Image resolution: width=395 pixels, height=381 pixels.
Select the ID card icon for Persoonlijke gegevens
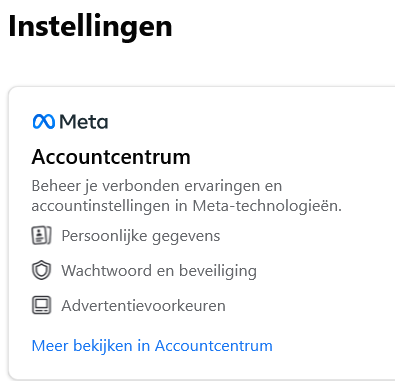coord(41,236)
